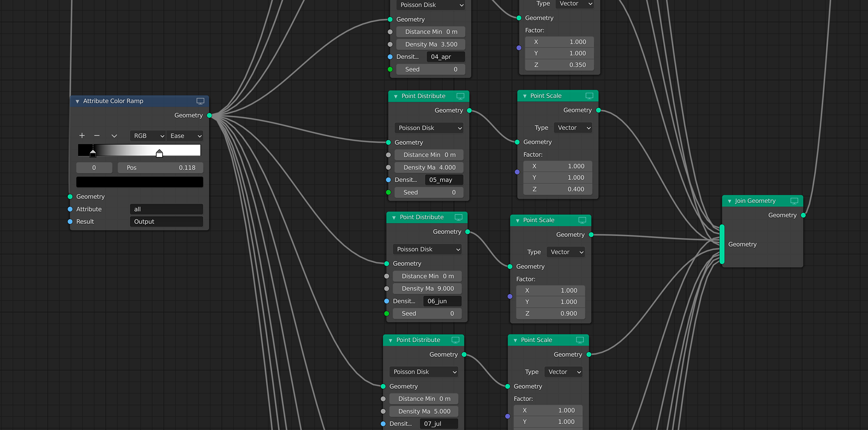Viewport: 868px width, 430px height.
Task: Toggle preview icon on Point Scale Z 0.400 node
Action: point(589,96)
